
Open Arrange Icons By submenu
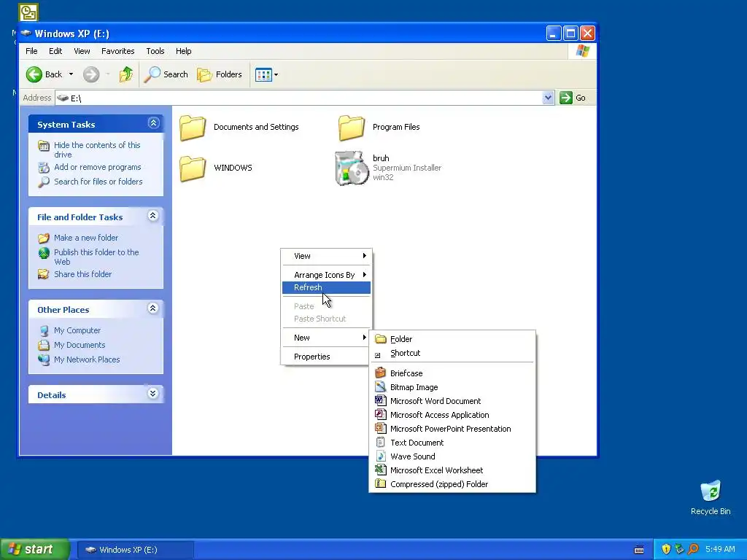coord(326,275)
